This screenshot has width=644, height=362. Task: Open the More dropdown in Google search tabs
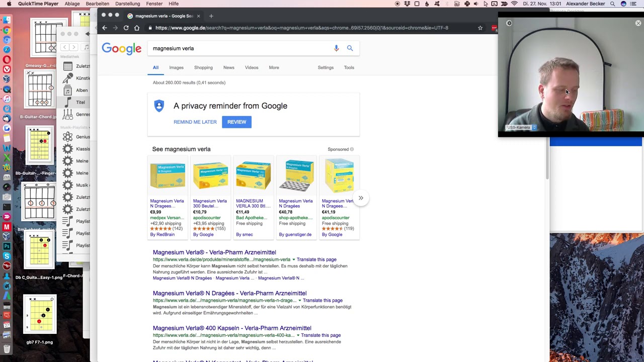(274, 67)
